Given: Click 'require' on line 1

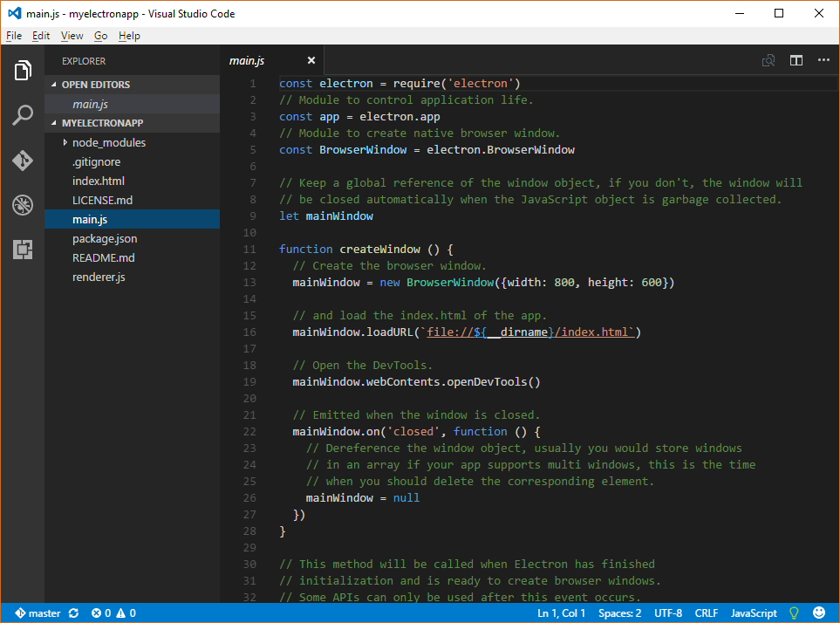Looking at the screenshot, I should (417, 84).
